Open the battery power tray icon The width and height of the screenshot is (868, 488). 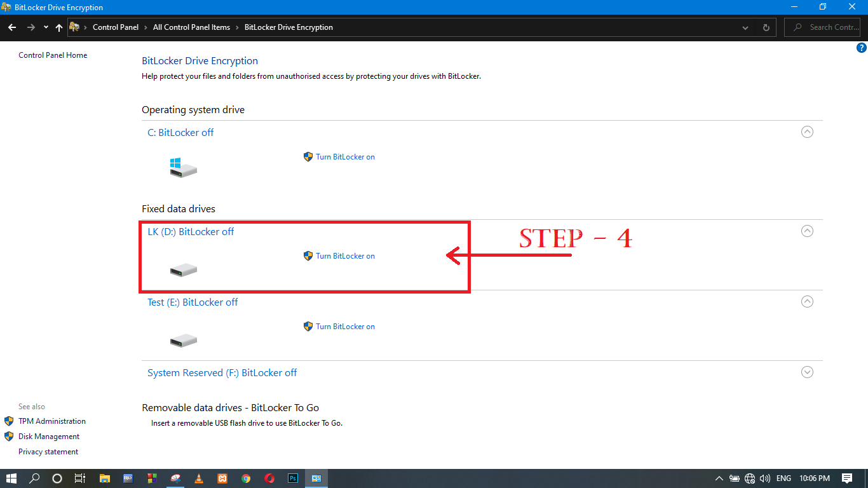pyautogui.click(x=735, y=478)
